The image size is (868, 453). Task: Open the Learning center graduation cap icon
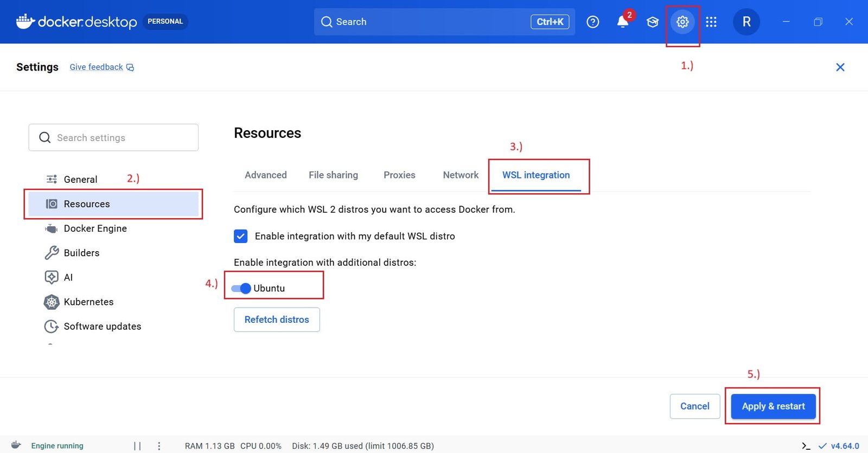click(x=653, y=22)
